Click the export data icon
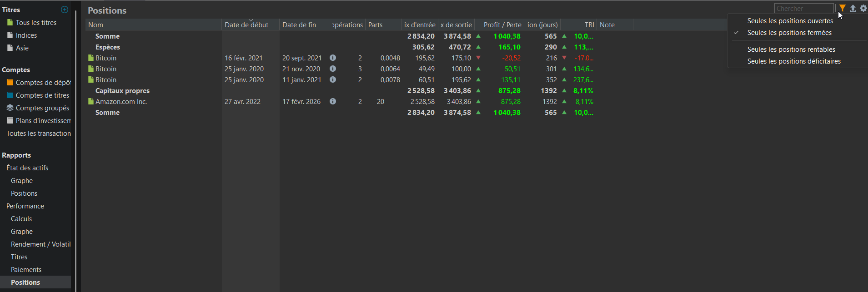Image resolution: width=868 pixels, height=292 pixels. pos(853,8)
